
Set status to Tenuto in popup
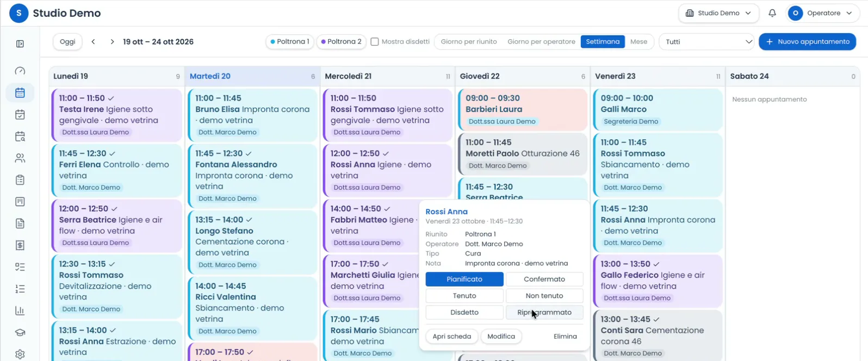pyautogui.click(x=464, y=296)
